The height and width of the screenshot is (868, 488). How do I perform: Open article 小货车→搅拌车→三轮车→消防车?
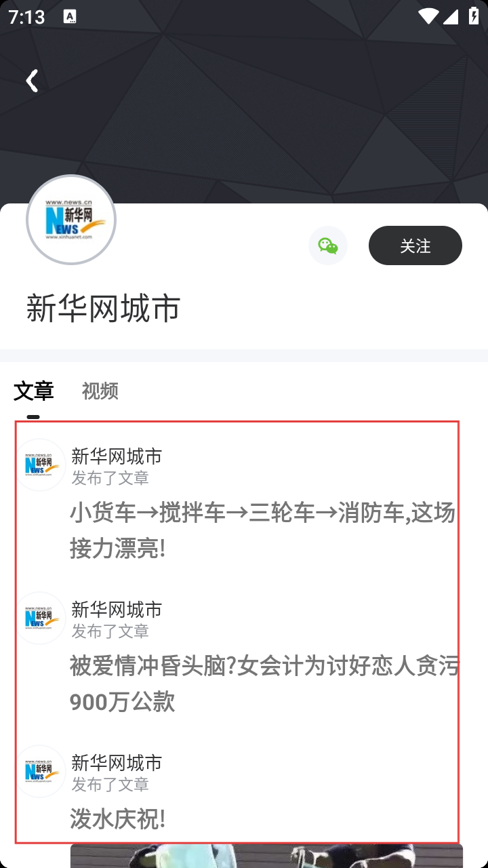coord(263,531)
